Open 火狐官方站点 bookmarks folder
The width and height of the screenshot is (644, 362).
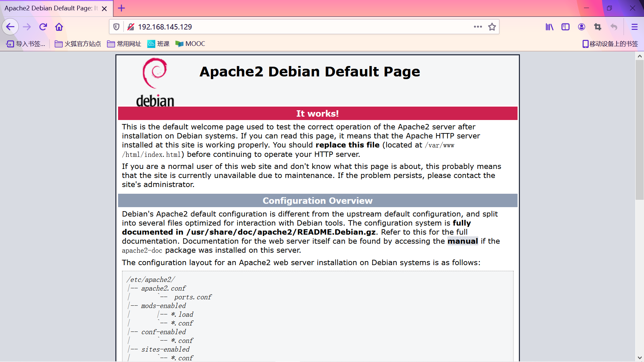[78, 44]
